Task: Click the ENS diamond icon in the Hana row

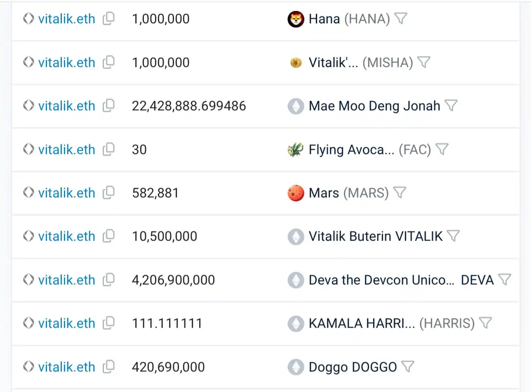Action: coord(28,19)
